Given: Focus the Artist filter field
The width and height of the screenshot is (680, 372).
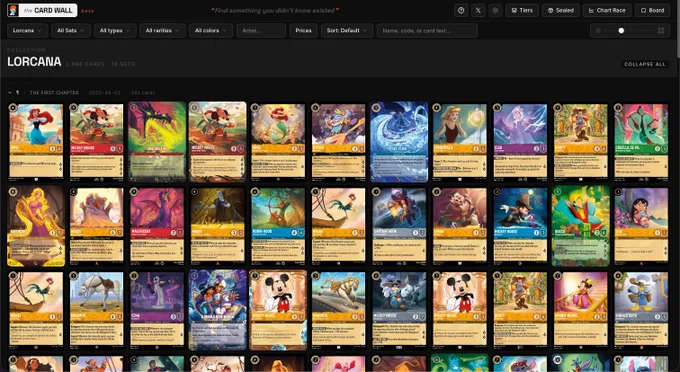Looking at the screenshot, I should click(x=261, y=31).
